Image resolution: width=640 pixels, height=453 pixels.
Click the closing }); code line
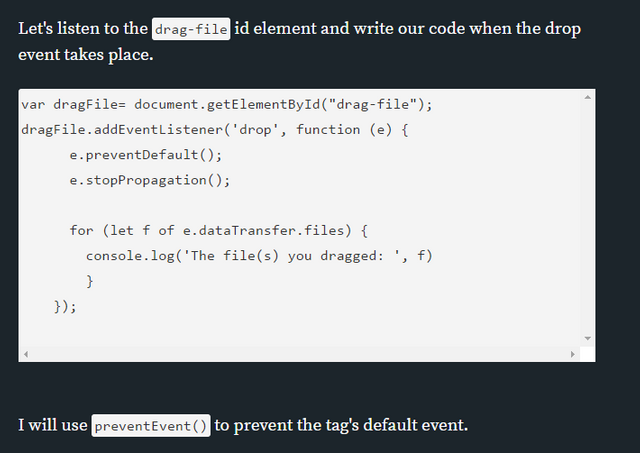[65, 306]
